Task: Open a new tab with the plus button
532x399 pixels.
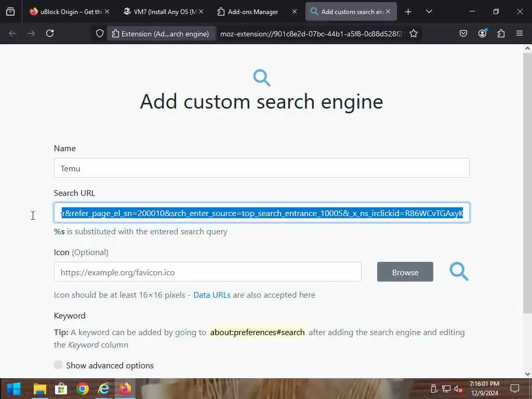Action: tap(408, 12)
